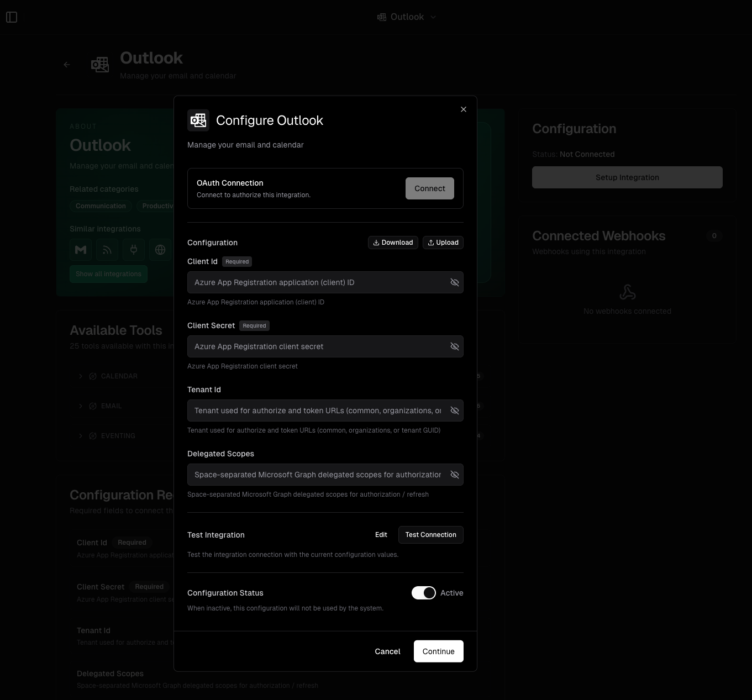Focus the Client Secret input field

click(x=325, y=346)
